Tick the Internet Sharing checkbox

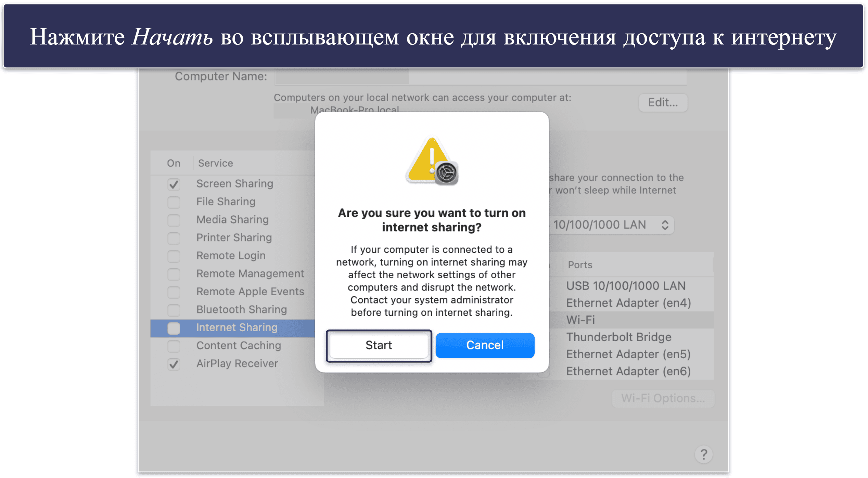tap(174, 328)
